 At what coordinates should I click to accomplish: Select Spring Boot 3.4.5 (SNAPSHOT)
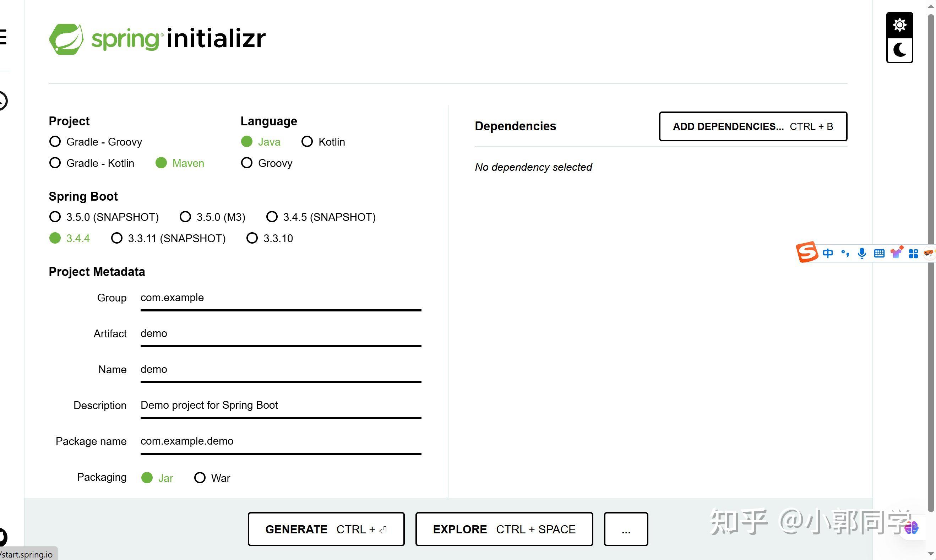click(x=321, y=217)
